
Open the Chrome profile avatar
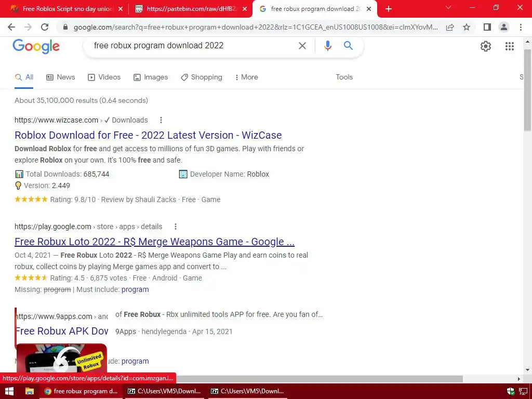click(x=504, y=27)
